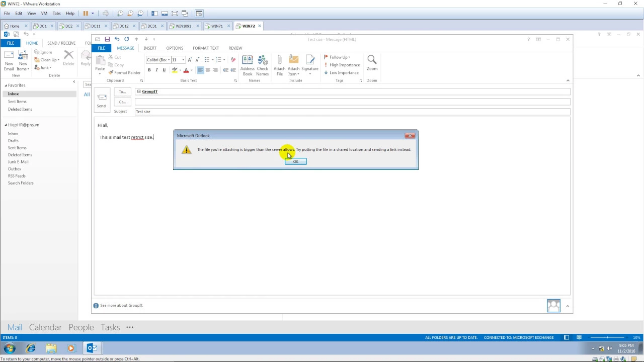Open the Attach Item dropdown
Screen dimensions: 644x362
(x=294, y=65)
